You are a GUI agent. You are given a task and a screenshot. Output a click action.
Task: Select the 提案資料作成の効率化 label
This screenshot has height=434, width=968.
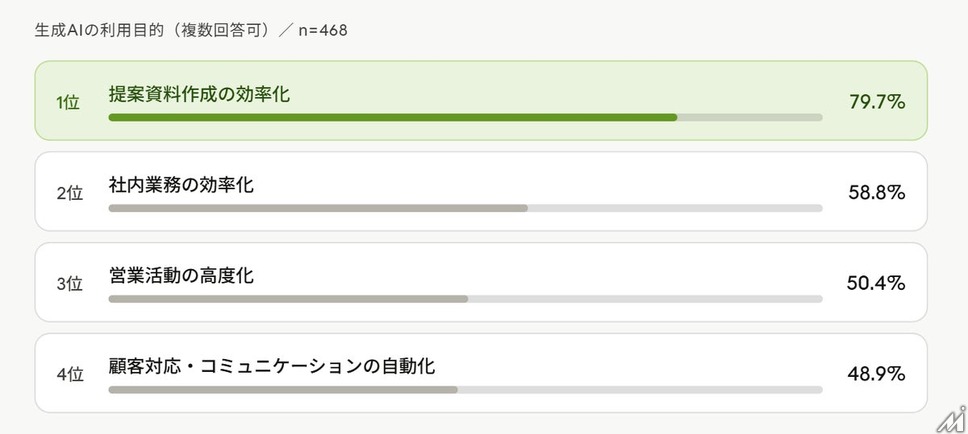[x=200, y=94]
